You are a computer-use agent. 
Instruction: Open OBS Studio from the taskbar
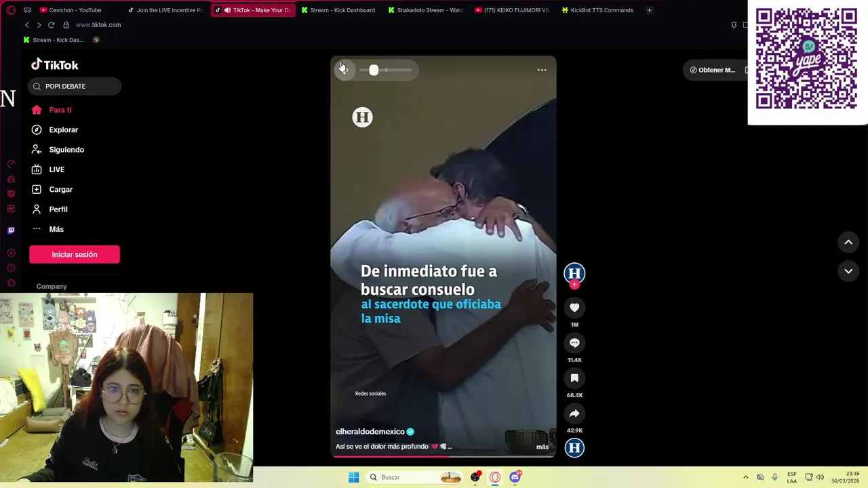(475, 477)
